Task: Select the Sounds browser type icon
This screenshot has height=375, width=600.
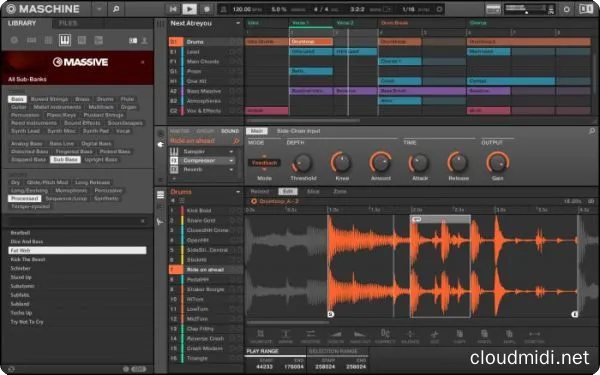Action: click(48, 40)
